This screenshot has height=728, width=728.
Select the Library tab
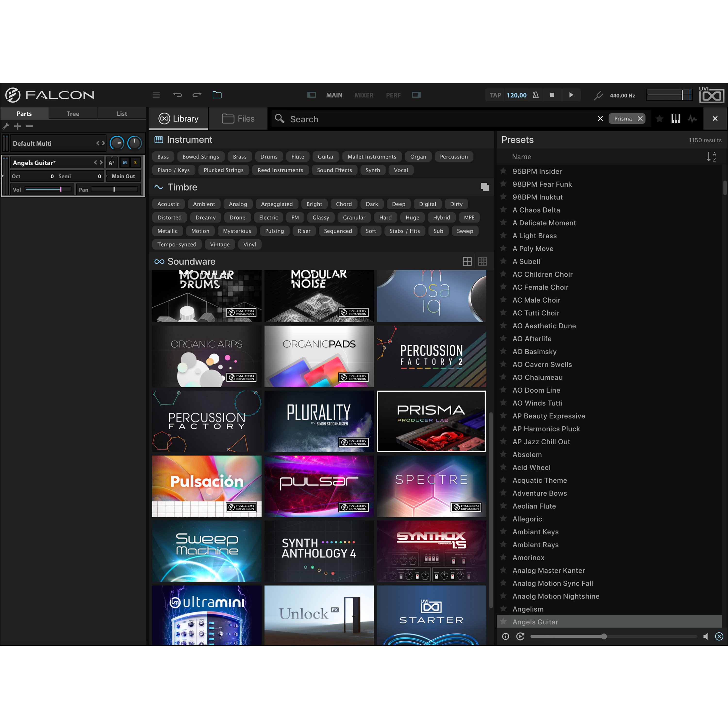[179, 119]
